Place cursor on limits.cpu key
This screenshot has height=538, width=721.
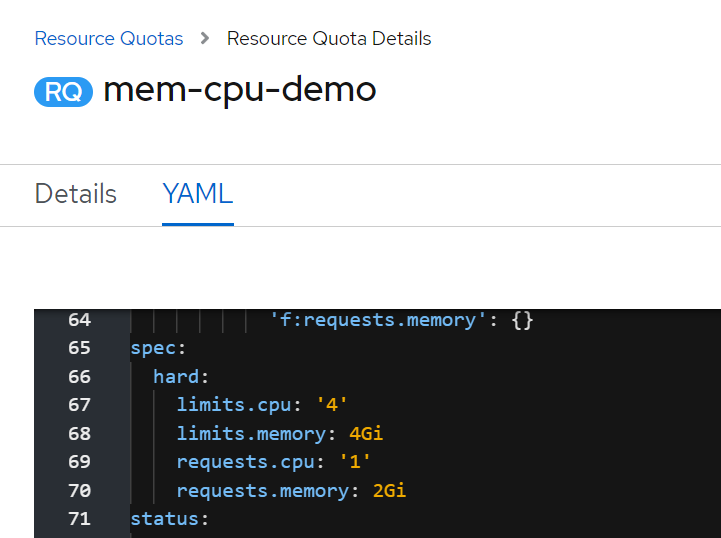tap(234, 405)
